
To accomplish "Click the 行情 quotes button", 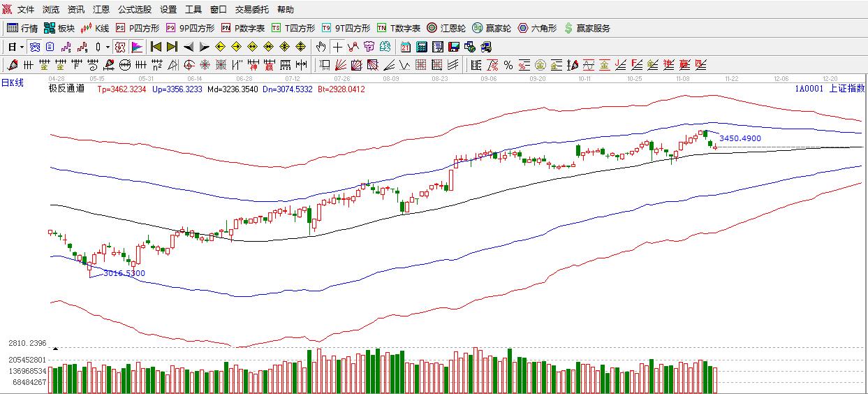I will click(x=22, y=29).
